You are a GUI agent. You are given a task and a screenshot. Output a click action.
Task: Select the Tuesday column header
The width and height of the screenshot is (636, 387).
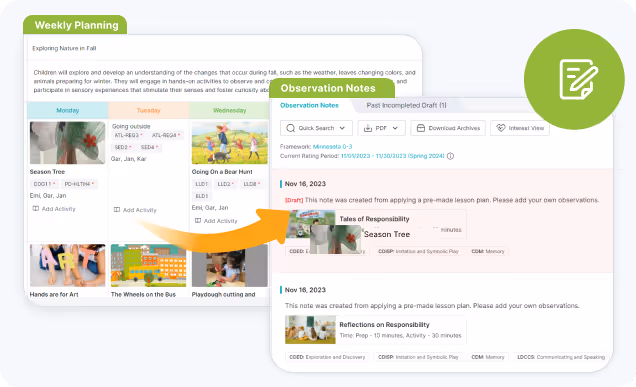[x=148, y=110]
